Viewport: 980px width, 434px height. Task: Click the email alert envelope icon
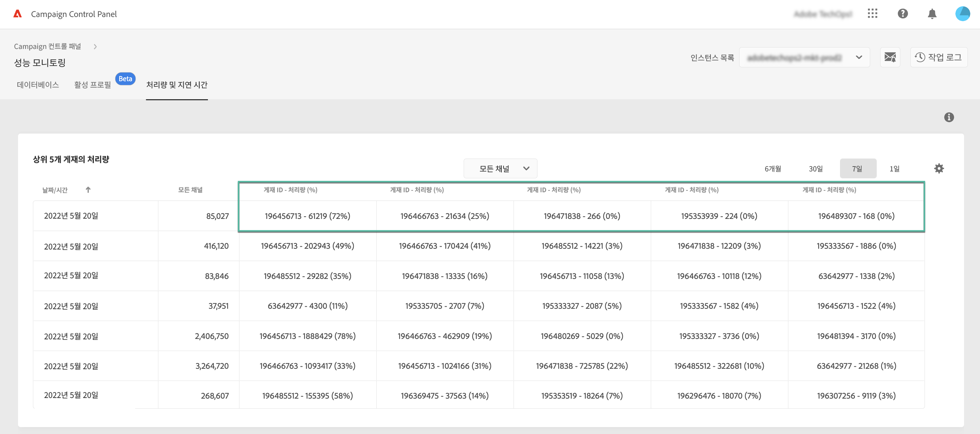click(890, 58)
